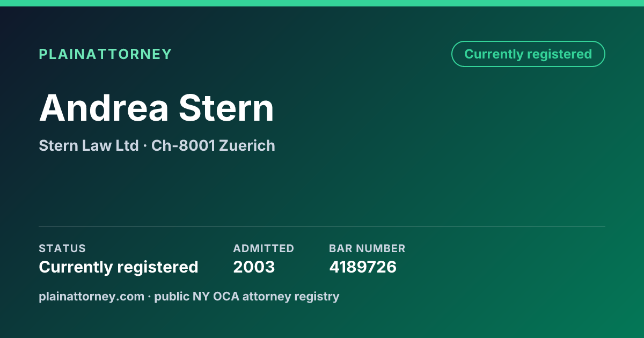
Task: Click the dot separator after Stern Law Ltd
Action: click(145, 146)
